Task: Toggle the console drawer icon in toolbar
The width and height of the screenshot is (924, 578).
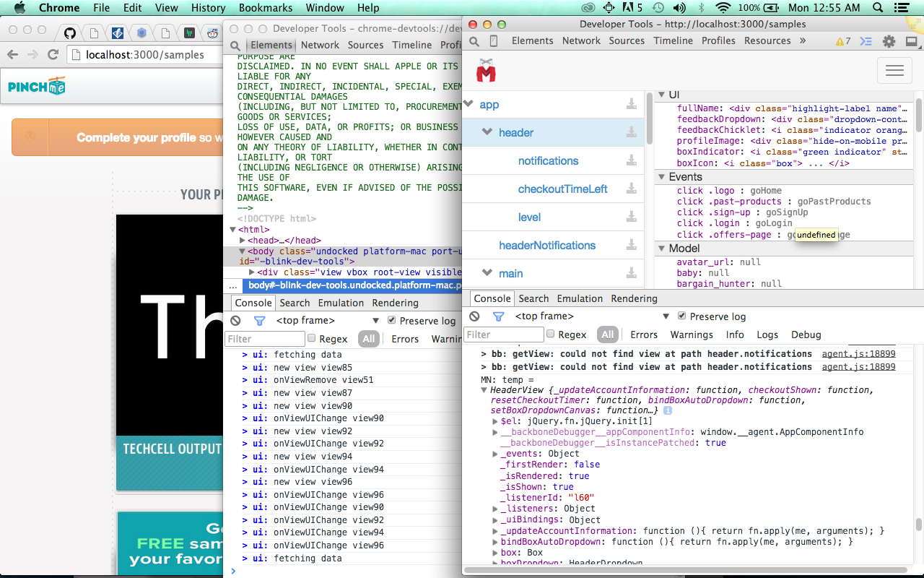Action: (867, 41)
